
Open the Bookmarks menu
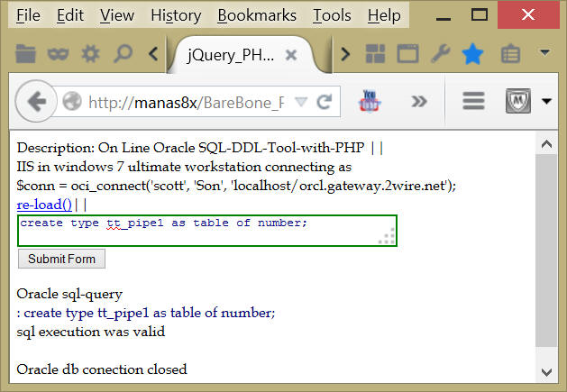point(257,15)
